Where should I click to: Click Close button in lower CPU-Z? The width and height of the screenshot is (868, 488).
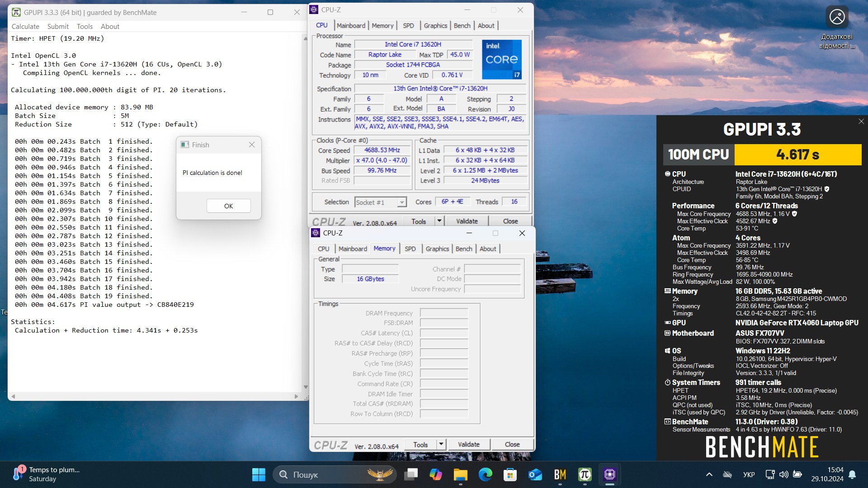point(512,445)
